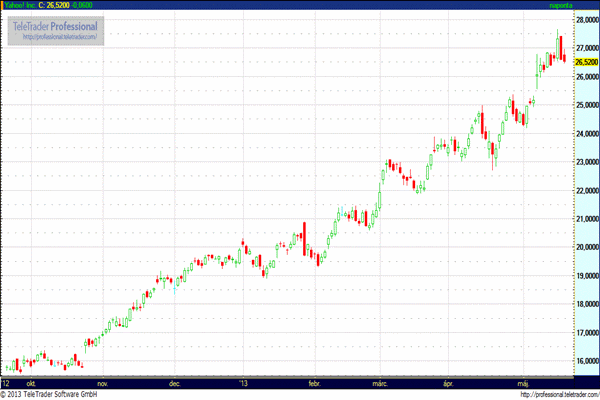Click the 'márc.' label on time axis
The image size is (600, 400).
tap(381, 382)
